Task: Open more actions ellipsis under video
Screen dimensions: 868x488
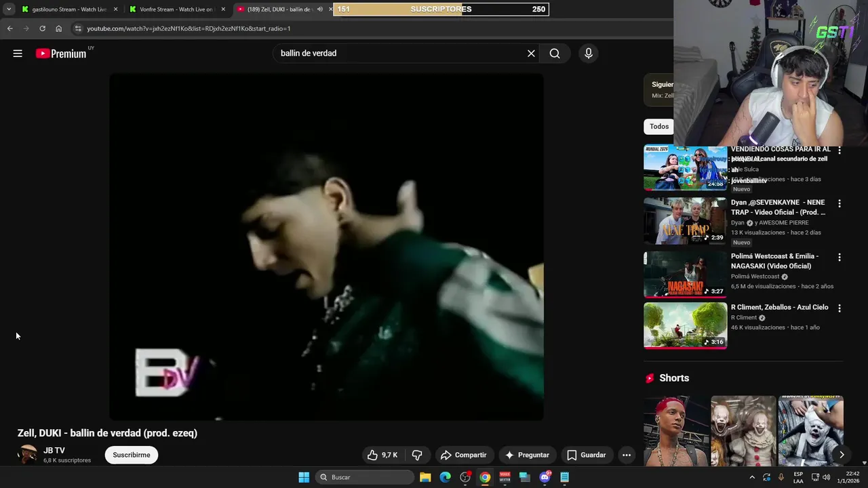Action: [627, 455]
